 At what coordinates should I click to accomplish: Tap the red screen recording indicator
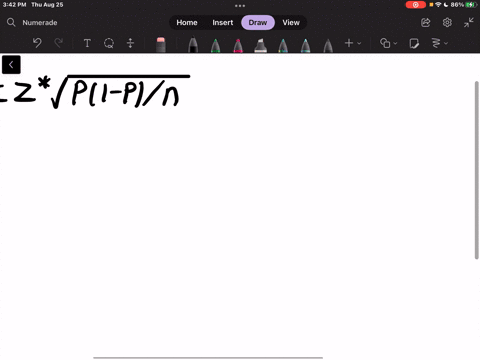416,5
